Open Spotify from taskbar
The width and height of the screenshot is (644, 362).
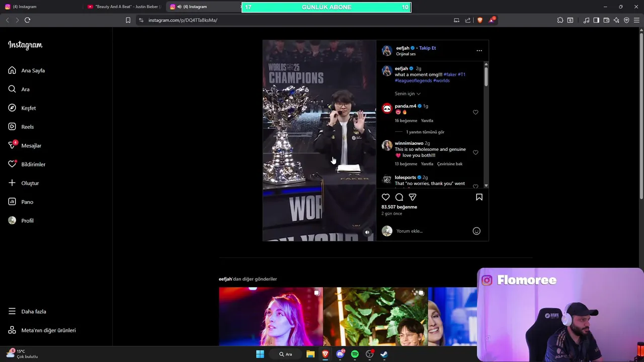[x=355, y=354]
